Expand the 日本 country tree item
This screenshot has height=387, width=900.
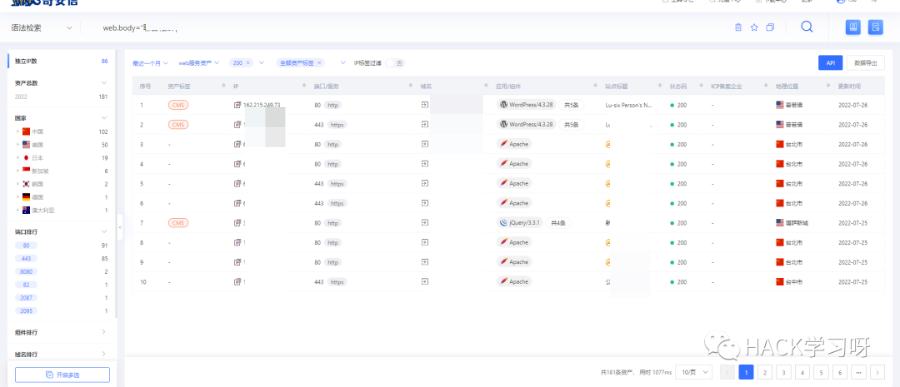pos(18,158)
